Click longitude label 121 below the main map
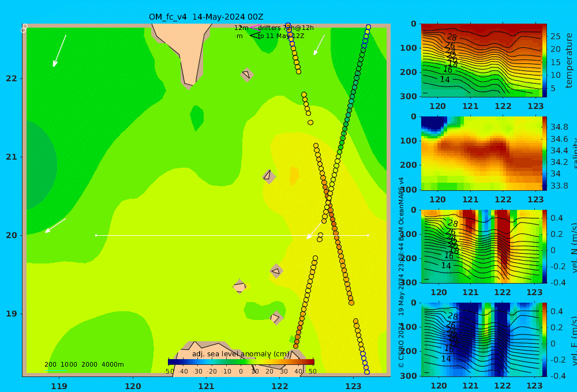Image resolution: width=577 pixels, height=392 pixels. 207,386
